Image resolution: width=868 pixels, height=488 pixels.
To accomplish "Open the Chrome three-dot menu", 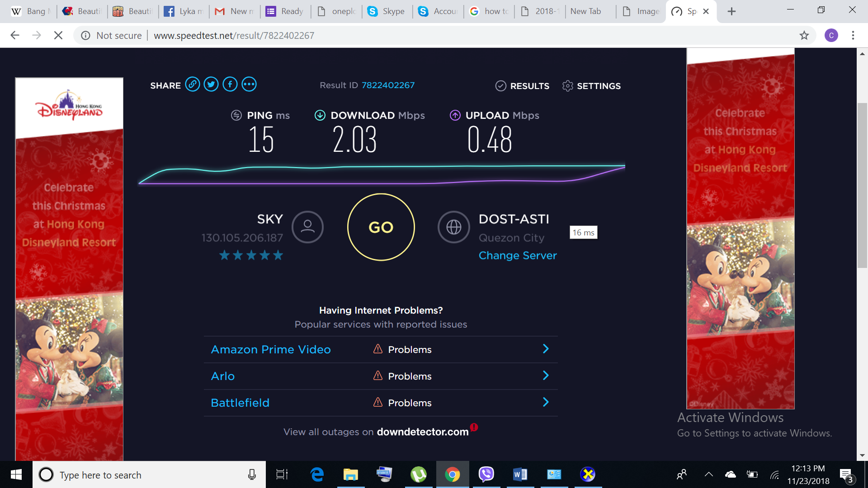I will pos(853,35).
